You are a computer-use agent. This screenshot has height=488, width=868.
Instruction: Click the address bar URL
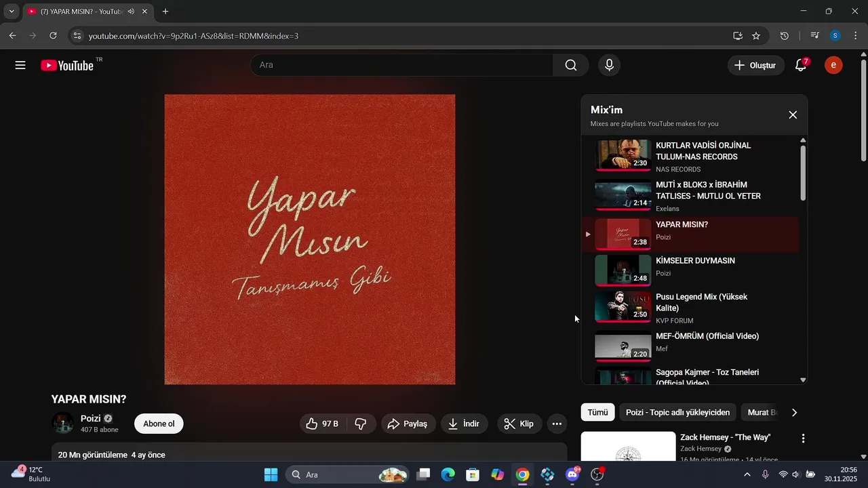(x=193, y=35)
